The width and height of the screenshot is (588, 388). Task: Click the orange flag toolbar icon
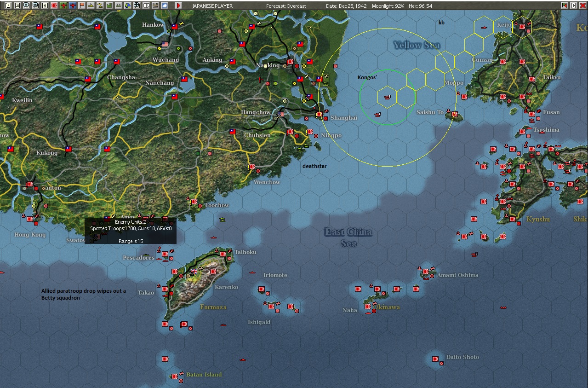point(82,6)
